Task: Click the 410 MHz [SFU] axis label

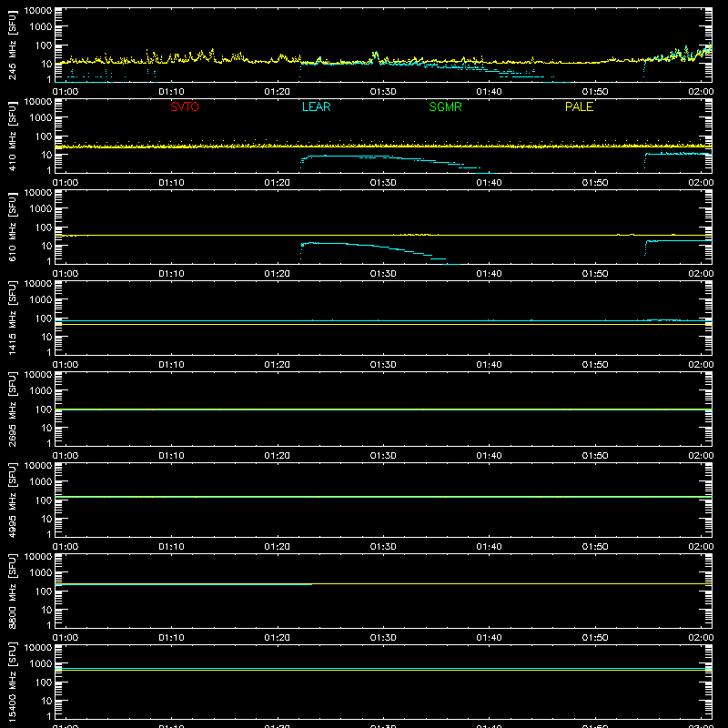Action: pyautogui.click(x=12, y=136)
